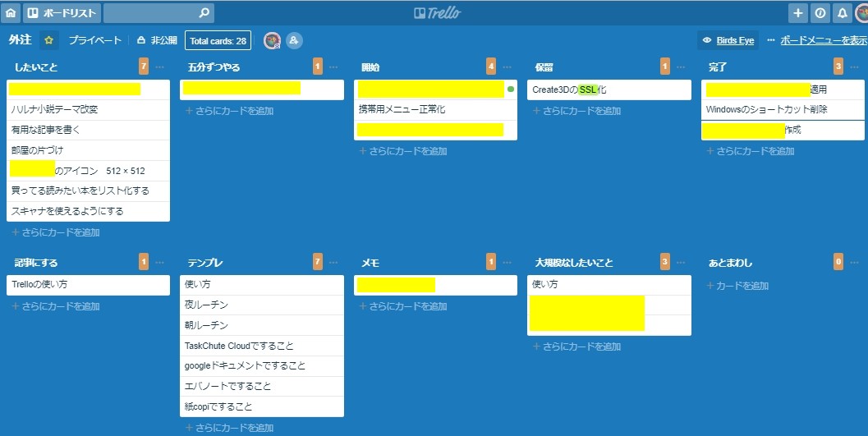Screen dimensions: 868x436
Task: Show the board menu (ボードメニューを表示)
Action: pos(817,40)
